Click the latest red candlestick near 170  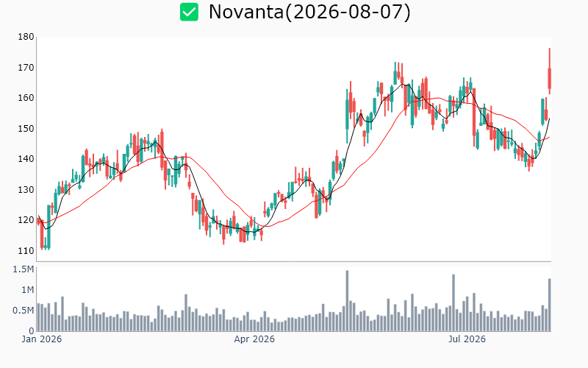[549, 79]
